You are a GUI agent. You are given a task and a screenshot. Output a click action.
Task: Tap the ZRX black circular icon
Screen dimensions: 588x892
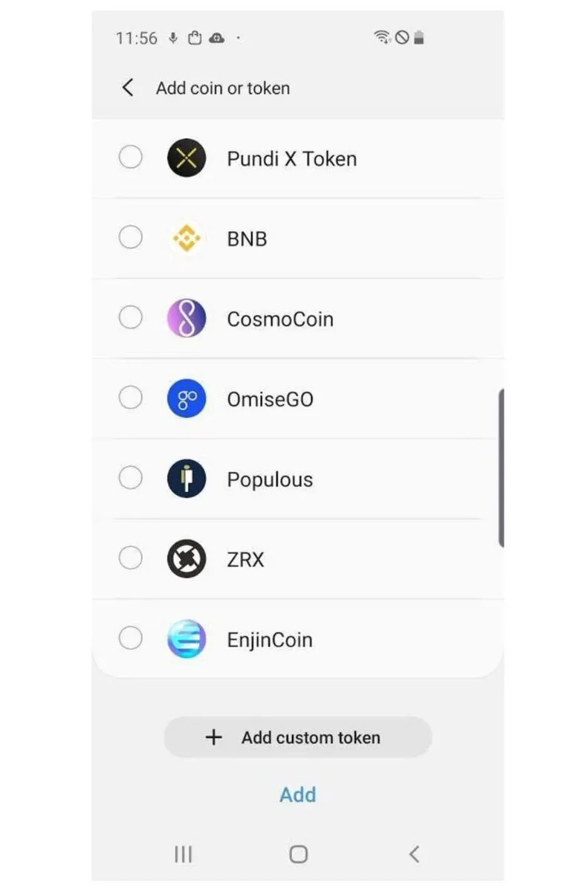pyautogui.click(x=186, y=559)
